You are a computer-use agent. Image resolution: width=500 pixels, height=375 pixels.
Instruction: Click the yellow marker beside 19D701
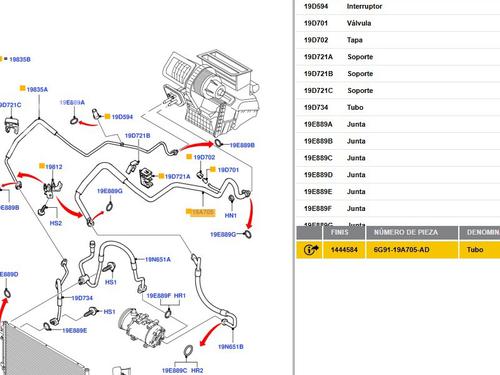click(213, 170)
